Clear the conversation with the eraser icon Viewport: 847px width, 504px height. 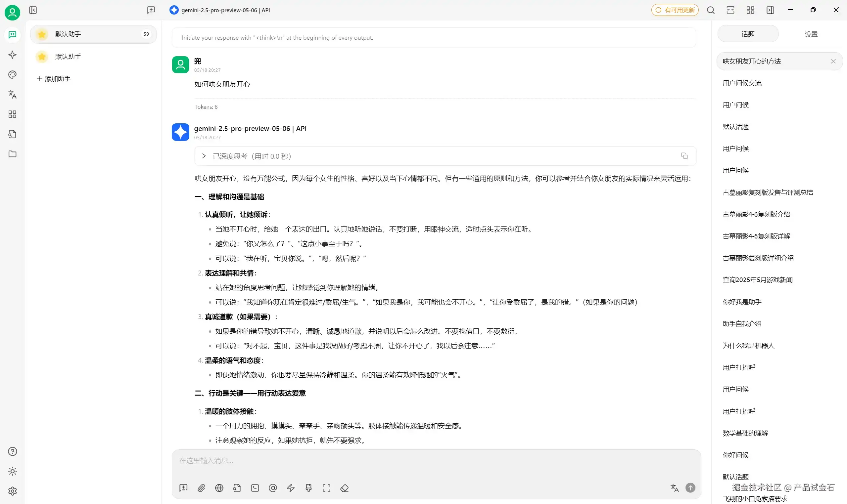(344, 488)
